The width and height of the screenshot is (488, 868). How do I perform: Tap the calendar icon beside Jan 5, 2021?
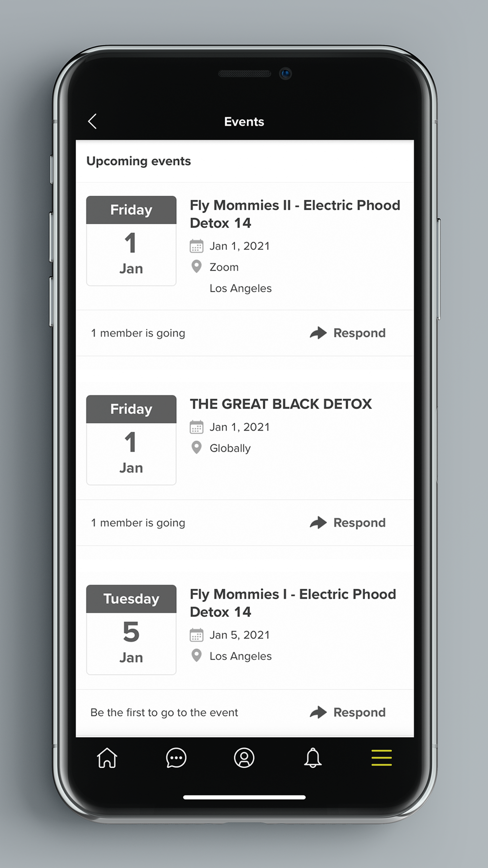(x=196, y=635)
